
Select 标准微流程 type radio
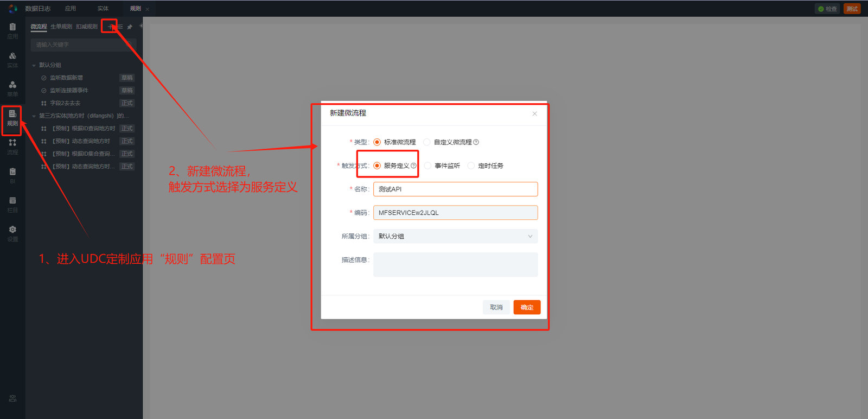pyautogui.click(x=377, y=142)
